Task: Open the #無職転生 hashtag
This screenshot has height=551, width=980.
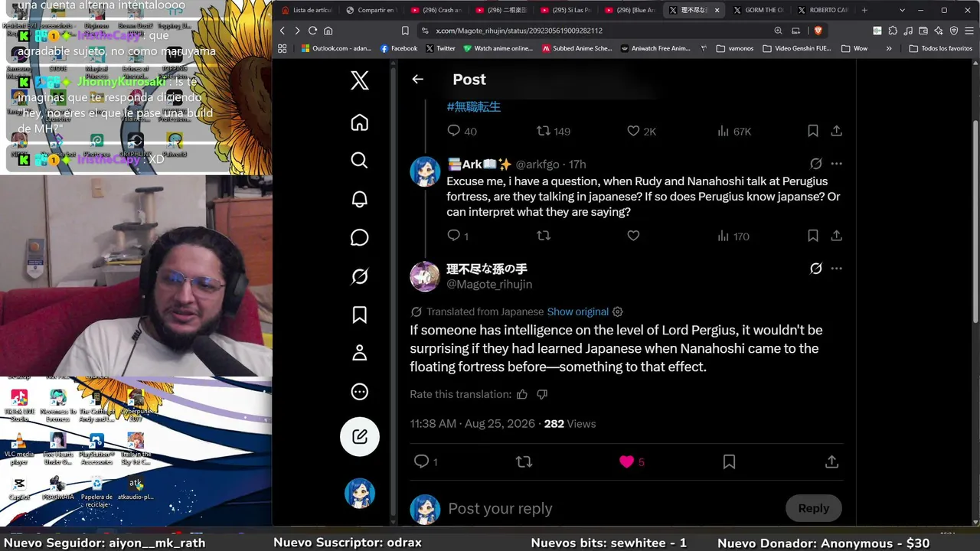Action: click(474, 106)
